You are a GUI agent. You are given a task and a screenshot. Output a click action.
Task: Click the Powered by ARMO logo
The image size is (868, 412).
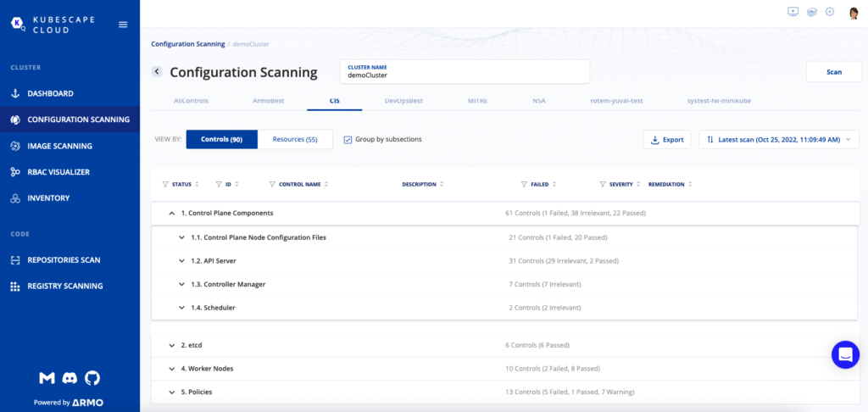click(x=69, y=403)
